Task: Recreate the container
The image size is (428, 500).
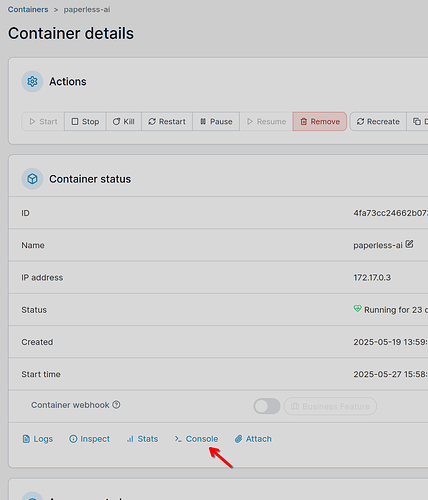Action: [378, 121]
